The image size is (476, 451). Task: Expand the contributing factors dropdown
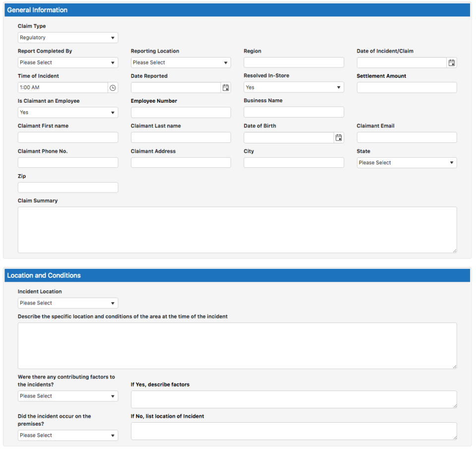click(x=68, y=396)
